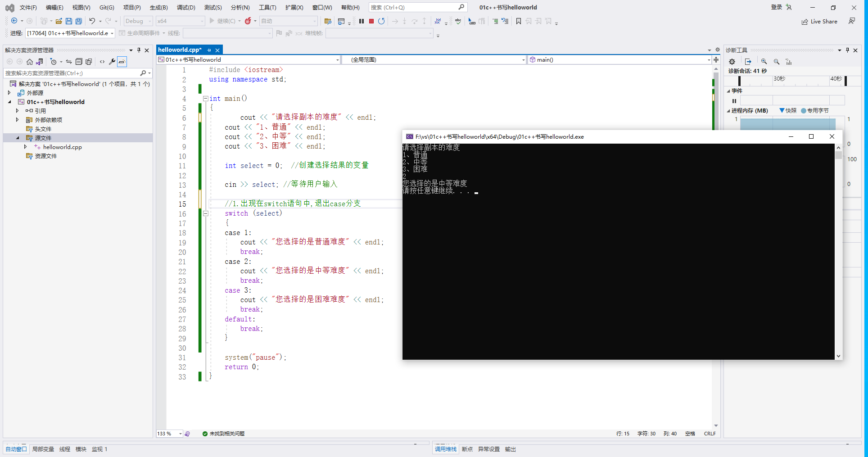The height and width of the screenshot is (457, 868).
Task: Toggle bookmark with the bookmark icon
Action: click(x=519, y=21)
